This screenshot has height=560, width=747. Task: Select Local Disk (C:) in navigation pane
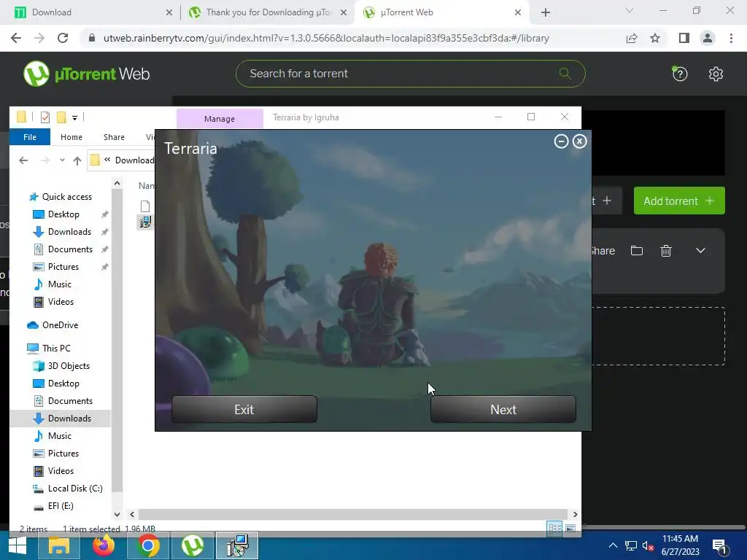[x=75, y=489]
